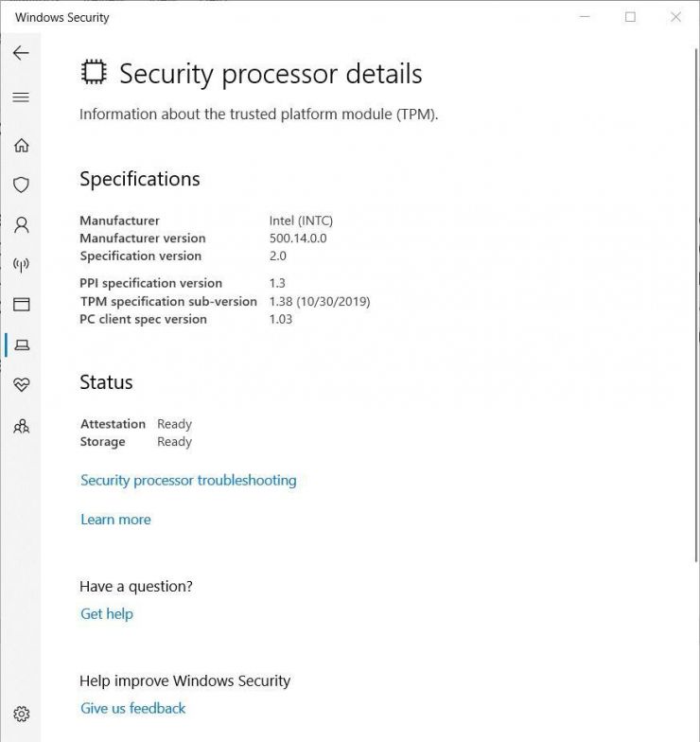Open Device performance & health heart icon
The height and width of the screenshot is (742, 700).
(21, 385)
